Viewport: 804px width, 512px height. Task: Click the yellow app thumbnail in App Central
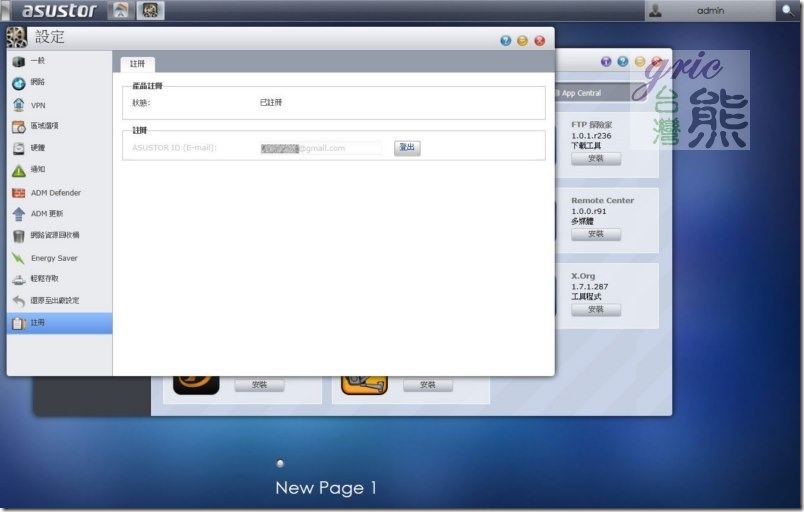click(364, 385)
